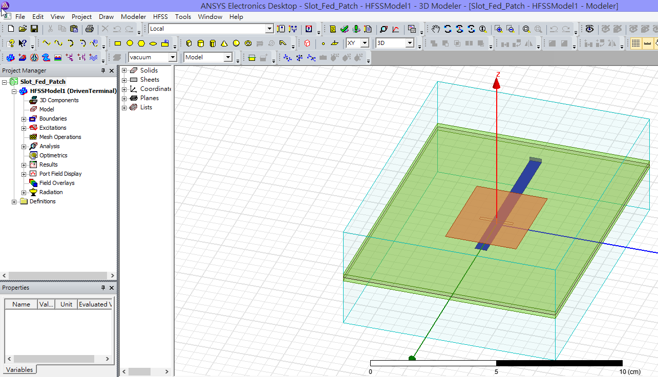This screenshot has height=377, width=658.
Task: Select the Draw cylinder tool
Action: (201, 43)
